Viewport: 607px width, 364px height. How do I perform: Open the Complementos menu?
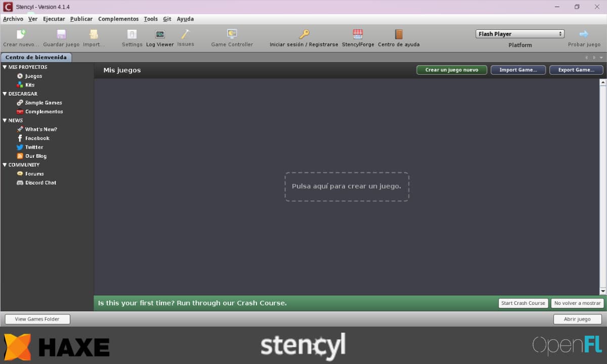pyautogui.click(x=118, y=19)
